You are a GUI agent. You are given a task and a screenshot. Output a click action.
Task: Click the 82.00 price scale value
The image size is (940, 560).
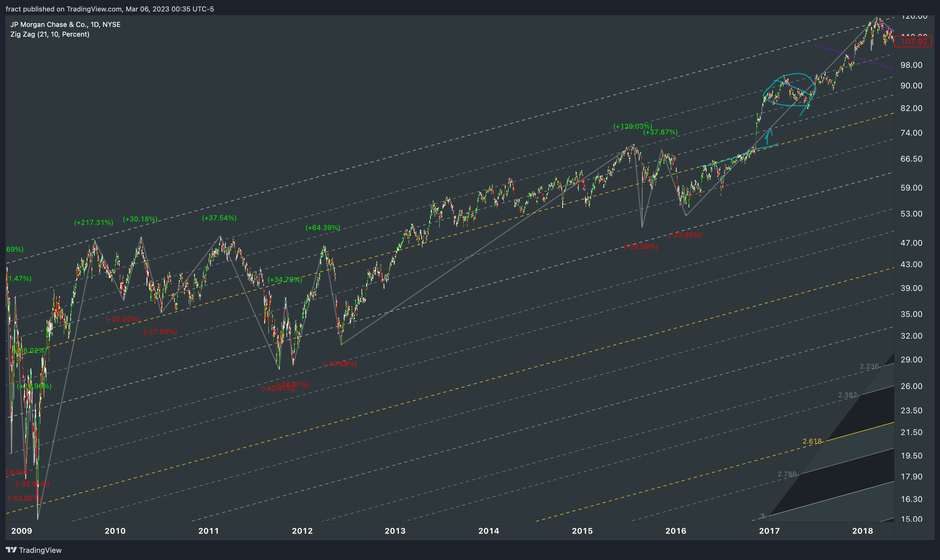point(911,109)
